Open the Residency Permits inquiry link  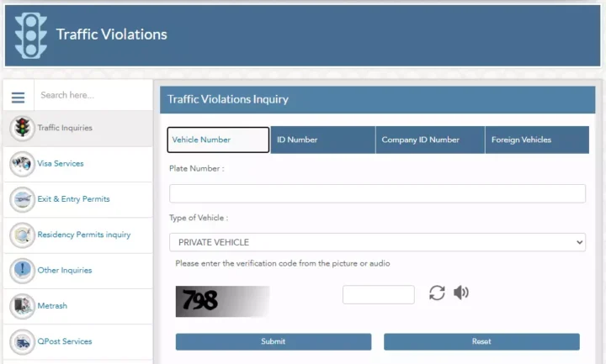pyautogui.click(x=84, y=235)
